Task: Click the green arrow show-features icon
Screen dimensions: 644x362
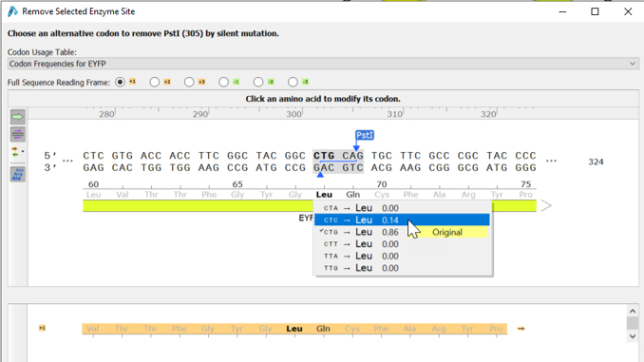Action: tap(18, 117)
